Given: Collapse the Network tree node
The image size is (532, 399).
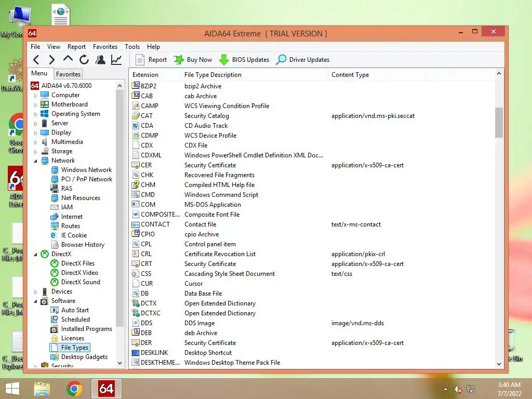Looking at the screenshot, I should (36, 161).
